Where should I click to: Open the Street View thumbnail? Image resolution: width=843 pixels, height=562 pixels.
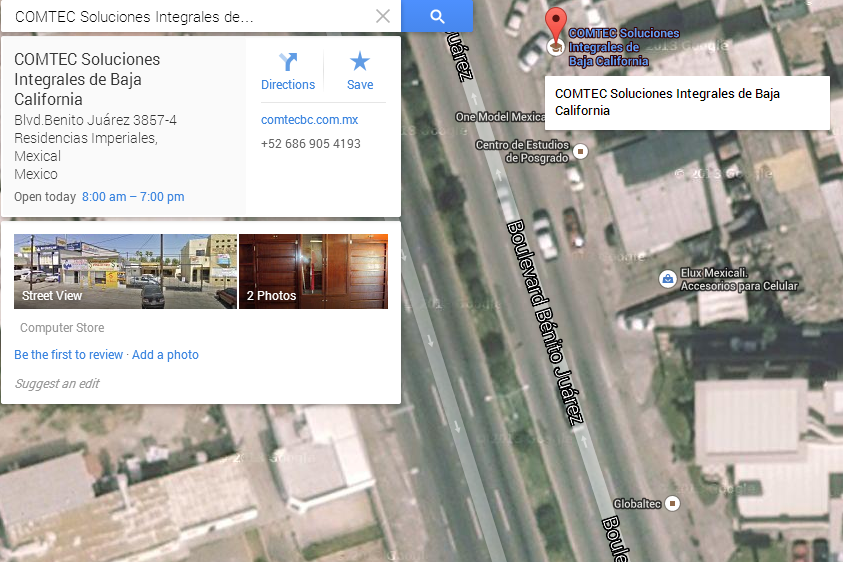(x=125, y=271)
